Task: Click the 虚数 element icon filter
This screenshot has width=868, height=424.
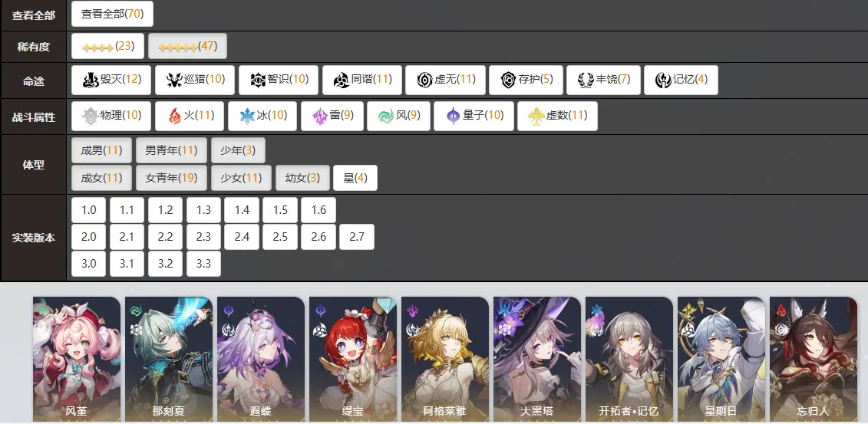Action: (536, 116)
